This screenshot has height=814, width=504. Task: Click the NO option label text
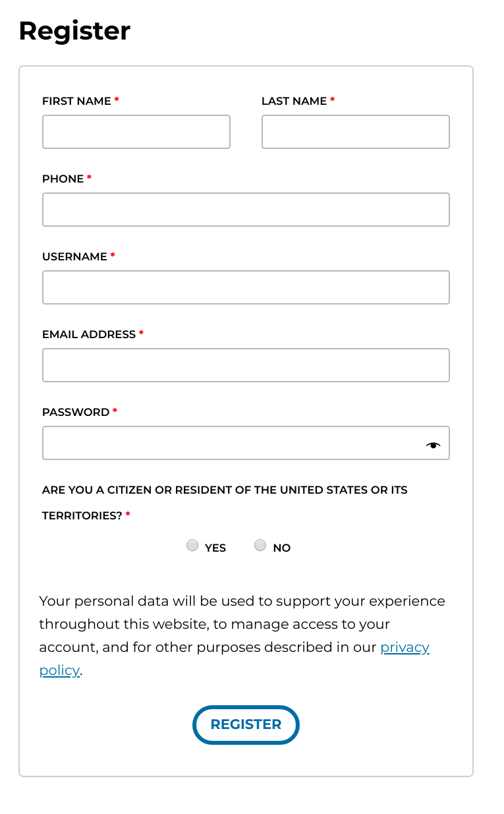(281, 548)
